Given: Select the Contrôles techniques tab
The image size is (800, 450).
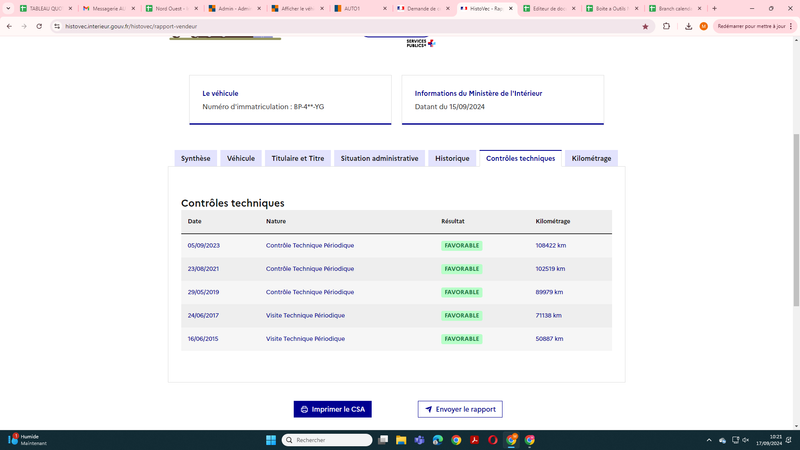Looking at the screenshot, I should [x=520, y=158].
